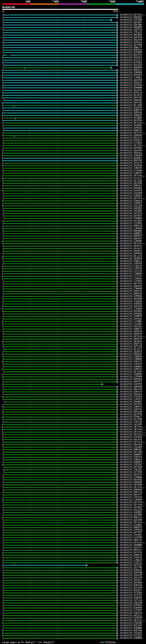
Task: Select hit label UniRef100_O66534
Action: point(131,334)
